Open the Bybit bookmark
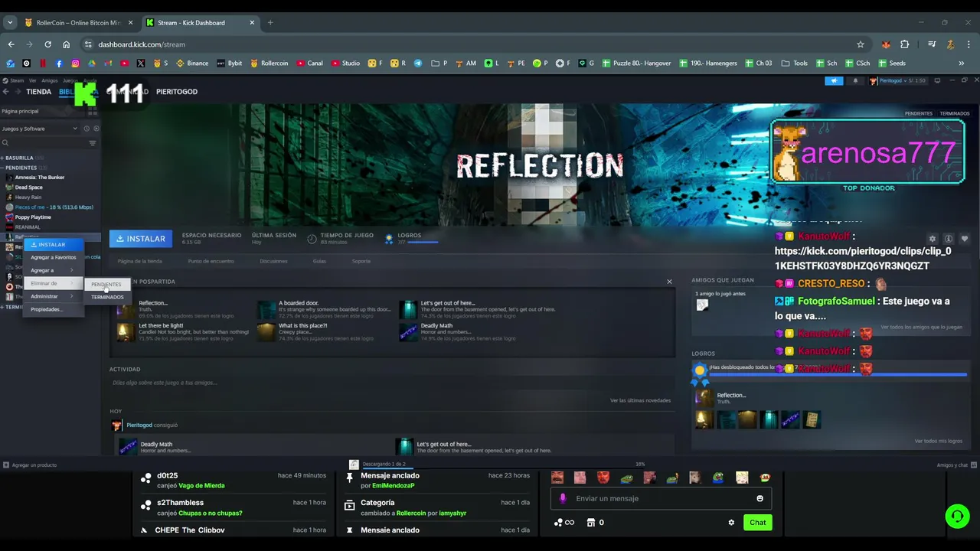The height and width of the screenshot is (551, 980). click(229, 63)
